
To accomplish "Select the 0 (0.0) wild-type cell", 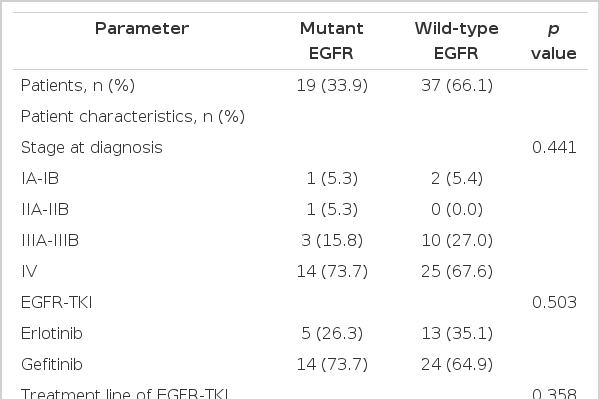I will tap(457, 209).
